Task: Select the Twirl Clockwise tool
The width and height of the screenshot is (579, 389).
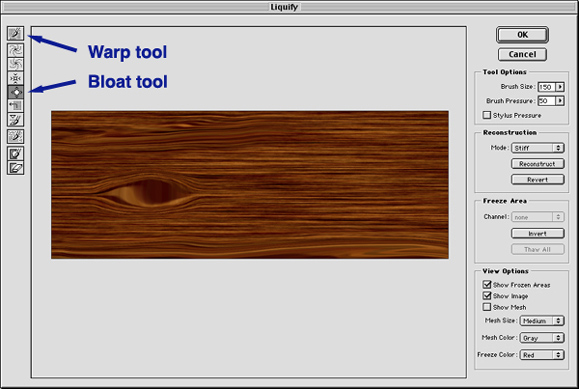Action: point(16,50)
